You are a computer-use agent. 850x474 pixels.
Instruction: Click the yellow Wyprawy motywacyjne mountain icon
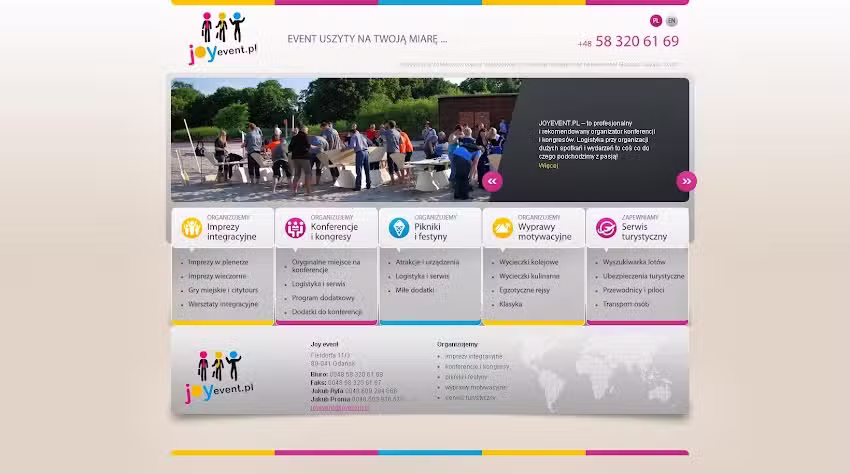point(503,228)
